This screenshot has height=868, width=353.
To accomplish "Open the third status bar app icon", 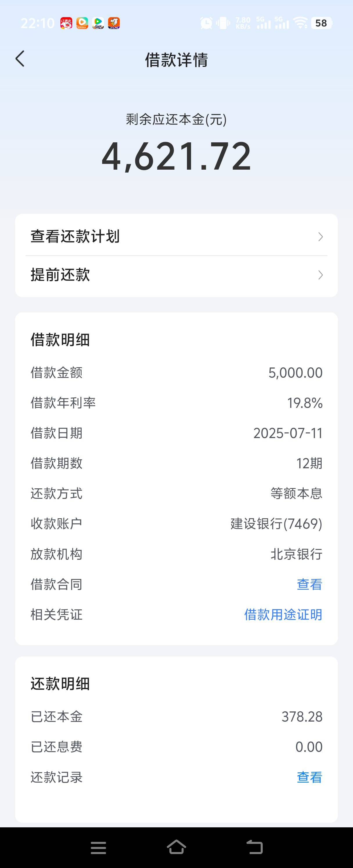I will 98,23.
